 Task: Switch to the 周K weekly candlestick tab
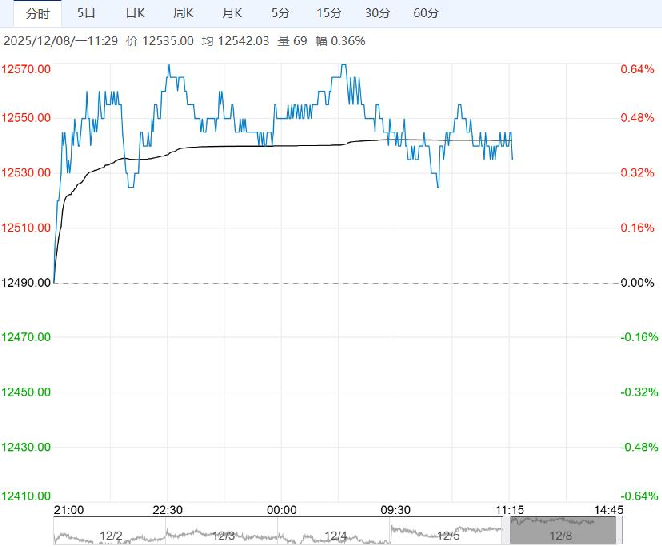point(183,13)
